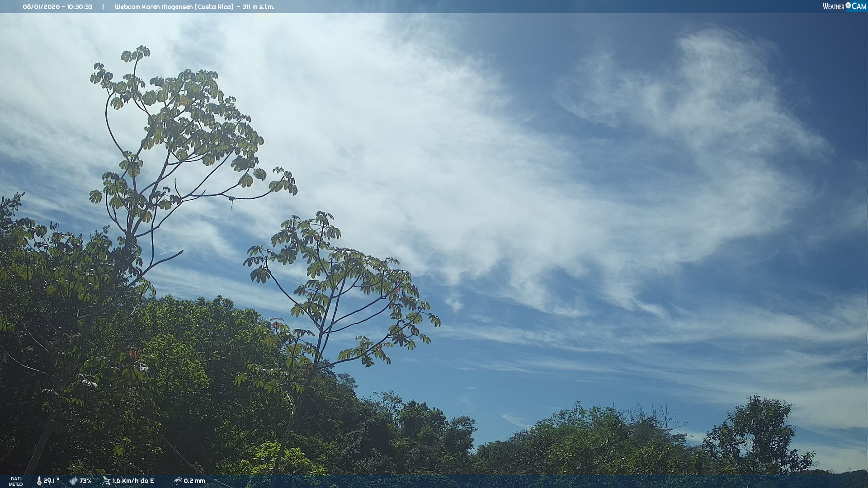This screenshot has height=488, width=868.
Task: Select the DATI METEO label
Action: tap(16, 482)
